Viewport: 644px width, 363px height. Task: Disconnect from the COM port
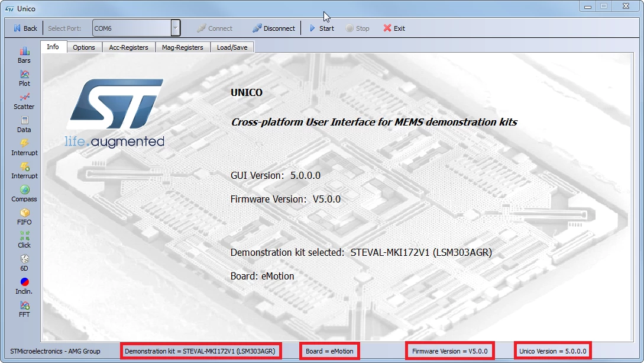point(274,28)
